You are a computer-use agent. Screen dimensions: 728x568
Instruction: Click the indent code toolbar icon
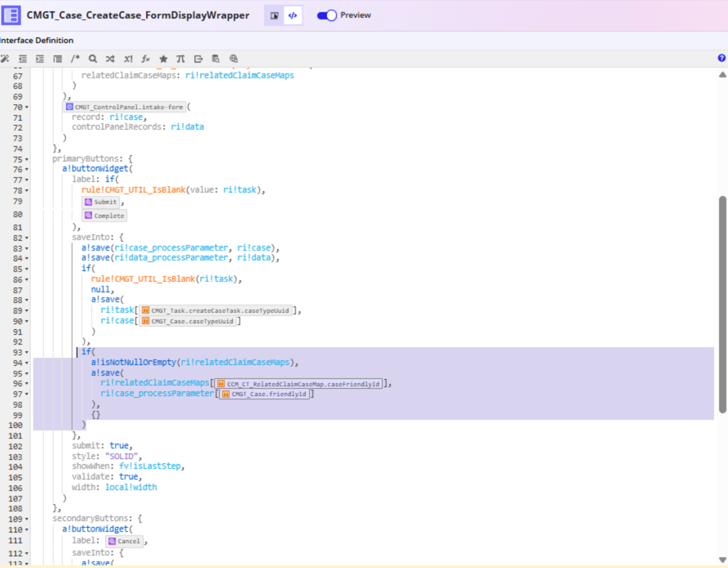coord(40,59)
